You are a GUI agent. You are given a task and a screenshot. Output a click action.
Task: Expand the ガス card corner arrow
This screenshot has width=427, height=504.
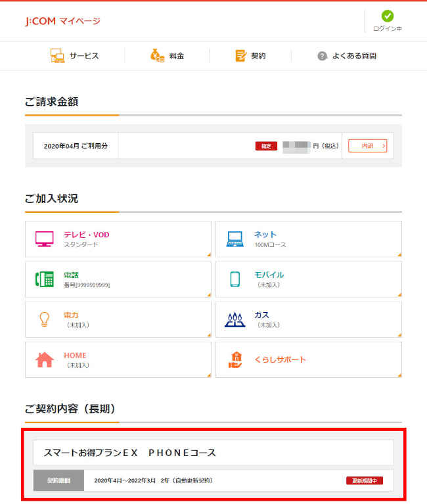point(399,335)
